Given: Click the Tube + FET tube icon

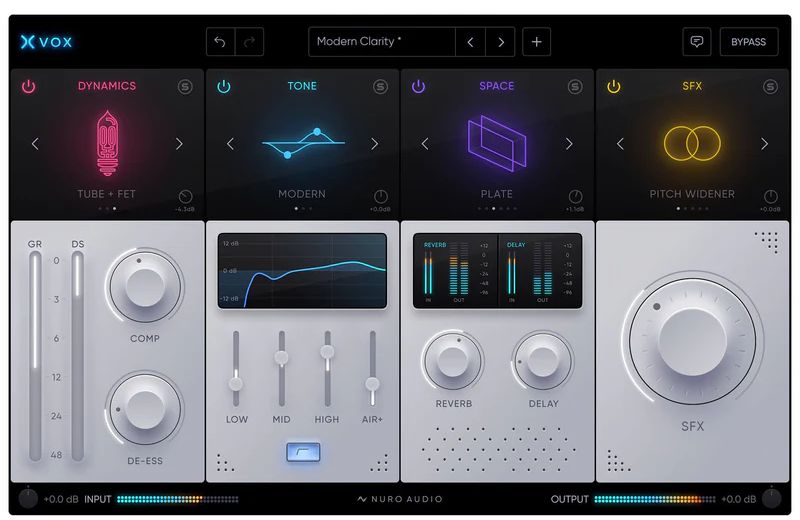Looking at the screenshot, I should (x=107, y=143).
